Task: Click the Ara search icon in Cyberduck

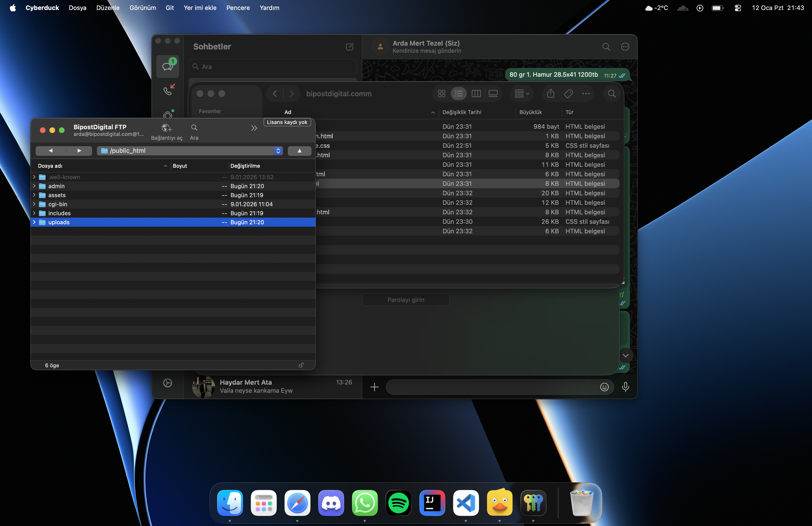Action: [194, 128]
